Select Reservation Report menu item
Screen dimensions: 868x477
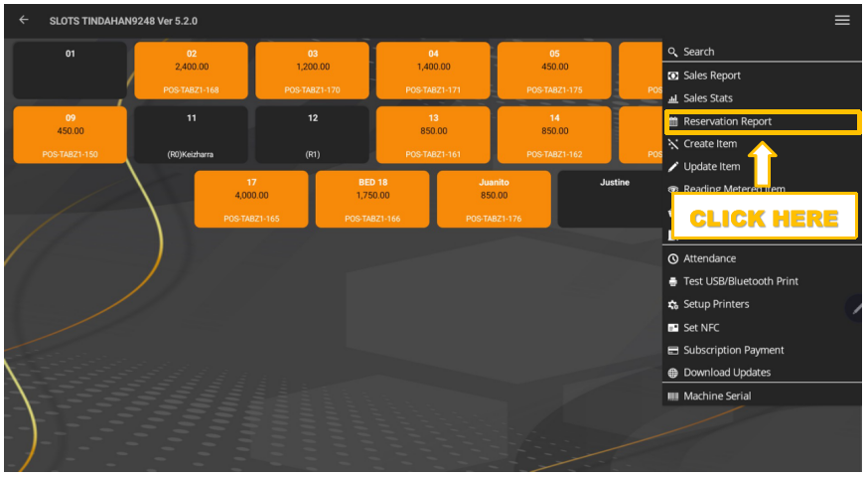click(727, 121)
